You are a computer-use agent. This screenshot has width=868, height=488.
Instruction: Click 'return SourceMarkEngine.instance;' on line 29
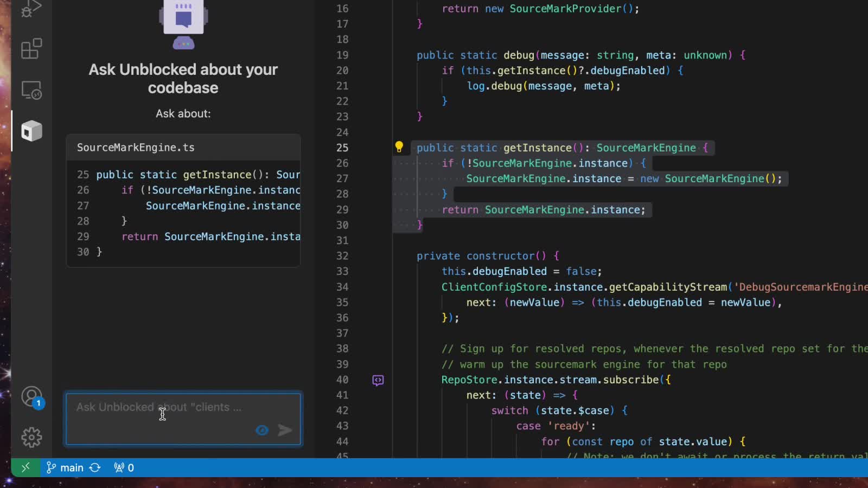544,210
